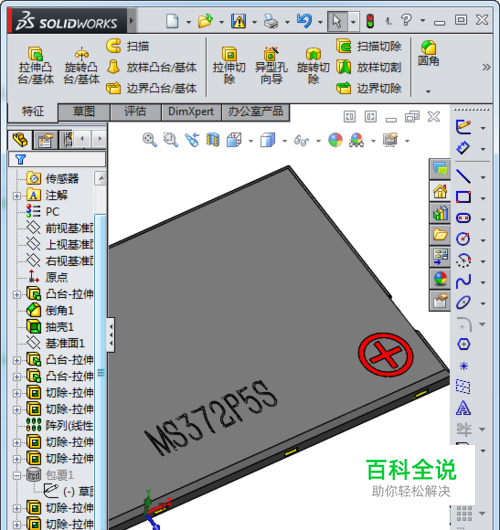The width and height of the screenshot is (500, 530).
Task: Select 前视基准面 in the feature tree
Action: (x=59, y=228)
